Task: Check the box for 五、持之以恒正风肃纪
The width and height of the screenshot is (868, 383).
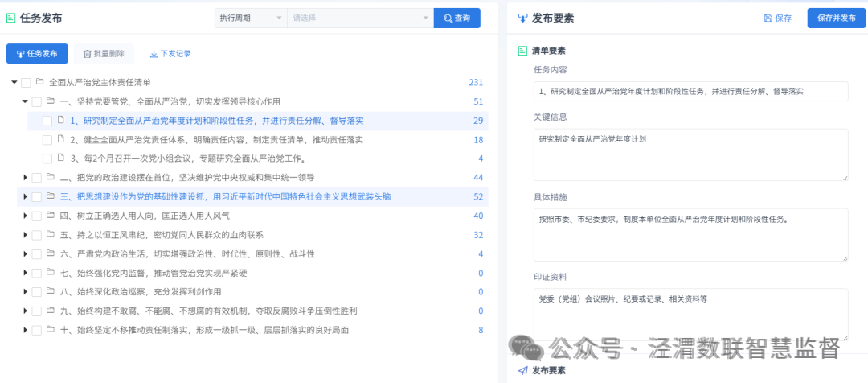Action: [36, 235]
